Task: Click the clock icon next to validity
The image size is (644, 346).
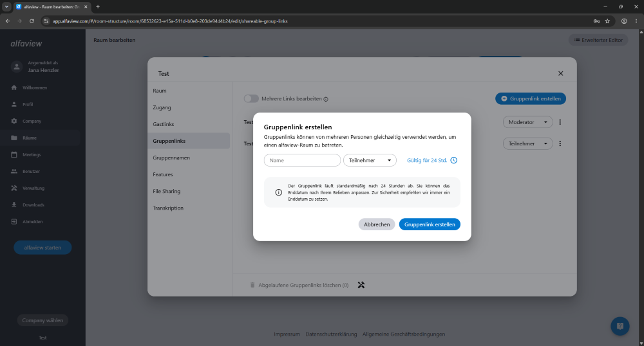Action: tap(454, 160)
